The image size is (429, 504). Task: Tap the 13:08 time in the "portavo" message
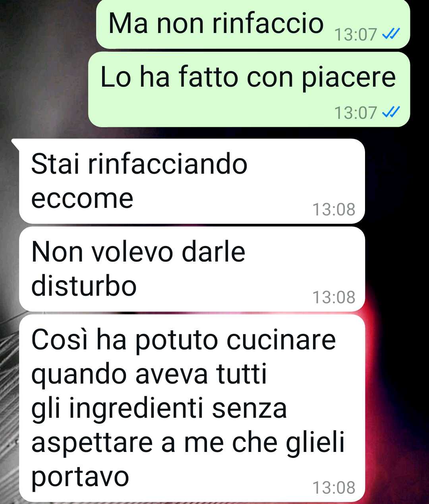click(334, 488)
